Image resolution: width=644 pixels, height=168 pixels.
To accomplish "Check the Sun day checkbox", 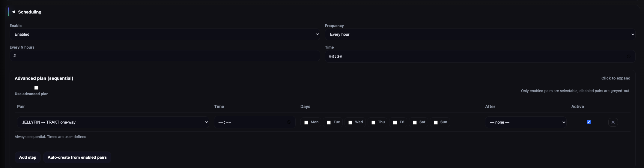I will click(x=436, y=122).
